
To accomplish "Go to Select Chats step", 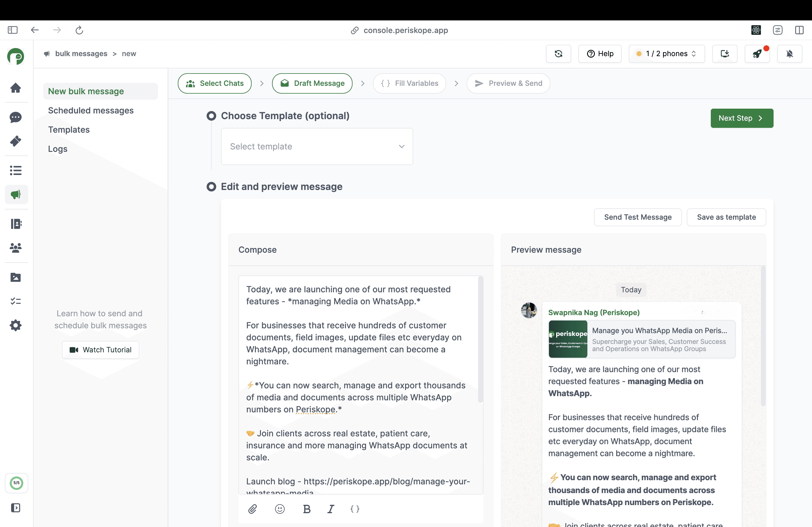I will (215, 83).
